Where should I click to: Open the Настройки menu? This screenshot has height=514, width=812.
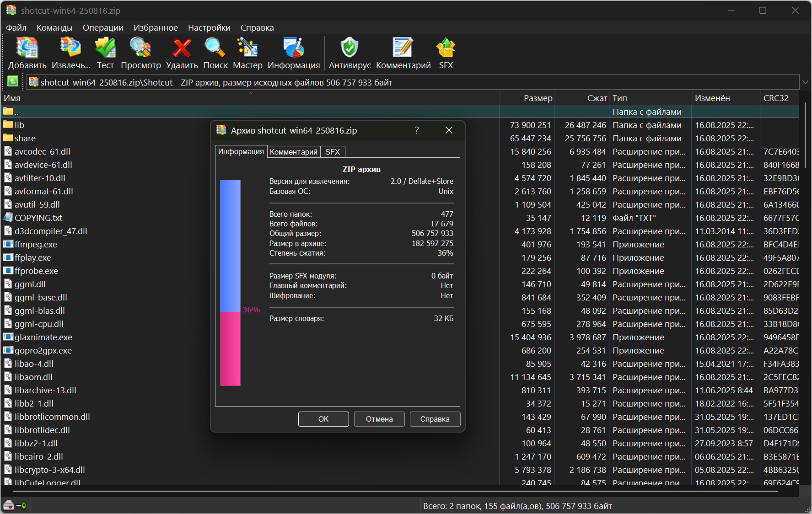coord(209,27)
